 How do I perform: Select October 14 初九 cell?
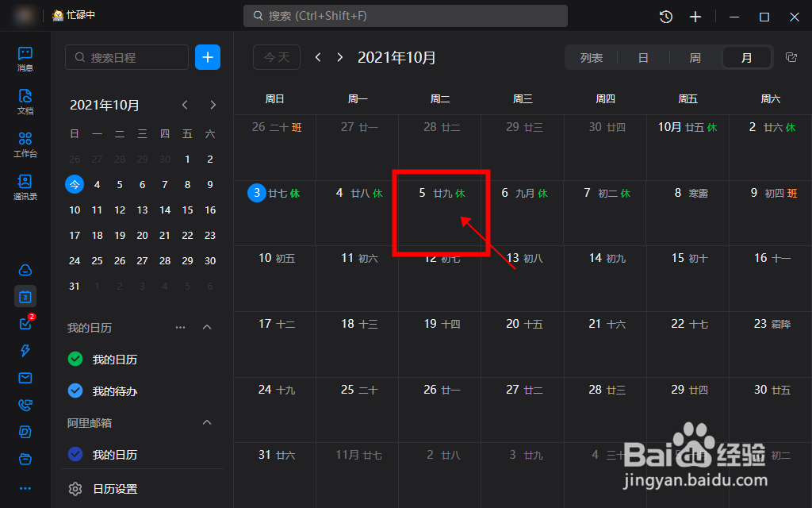tap(605, 279)
